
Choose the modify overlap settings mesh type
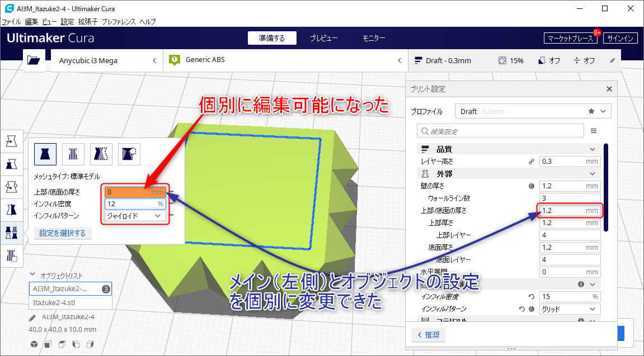pos(101,153)
